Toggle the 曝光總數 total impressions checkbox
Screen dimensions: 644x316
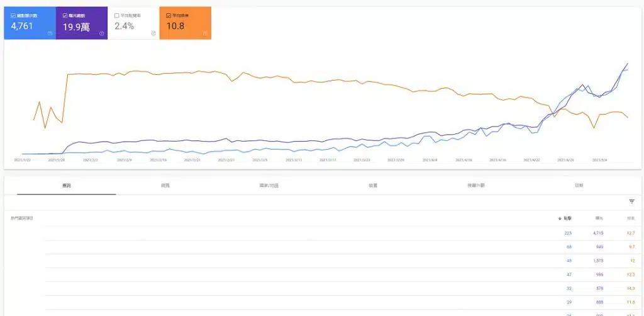click(x=65, y=15)
